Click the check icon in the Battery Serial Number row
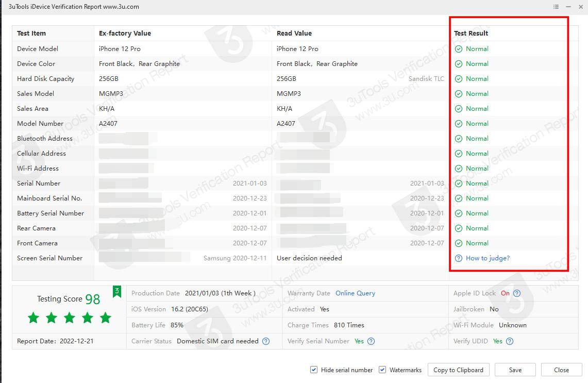588x383 pixels. click(458, 213)
